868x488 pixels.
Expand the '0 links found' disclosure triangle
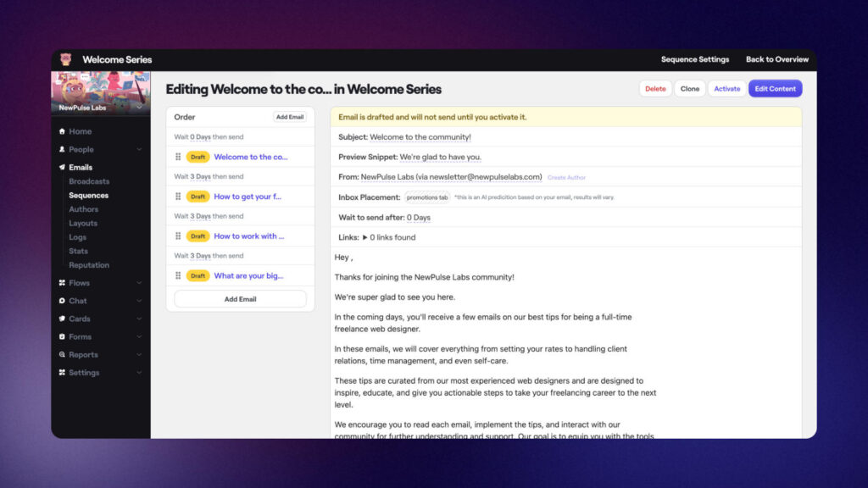click(366, 238)
